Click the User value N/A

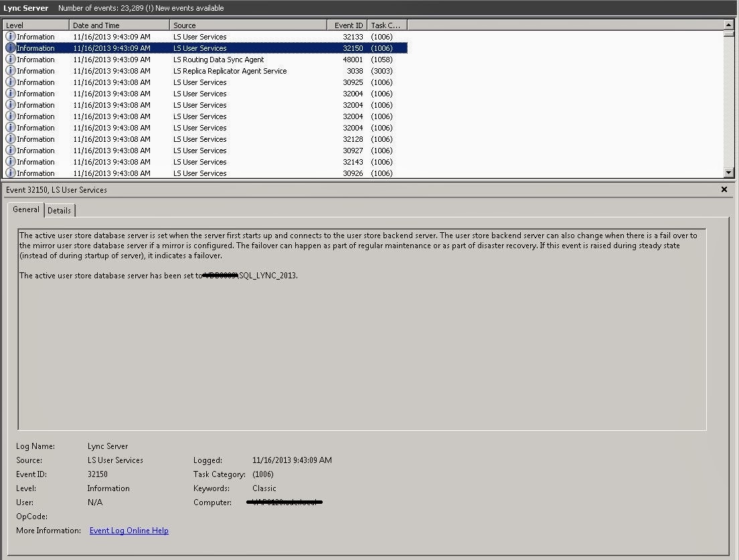[x=95, y=502]
